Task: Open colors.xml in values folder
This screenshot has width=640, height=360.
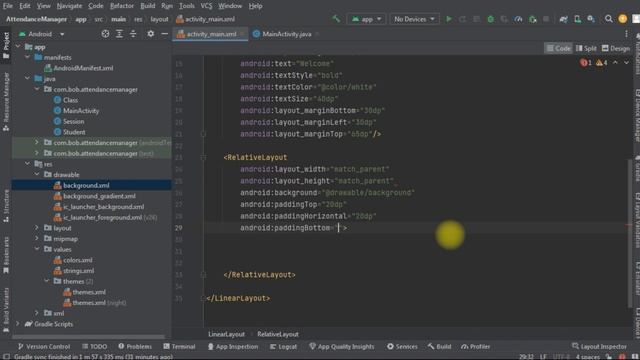Action: tap(78, 260)
